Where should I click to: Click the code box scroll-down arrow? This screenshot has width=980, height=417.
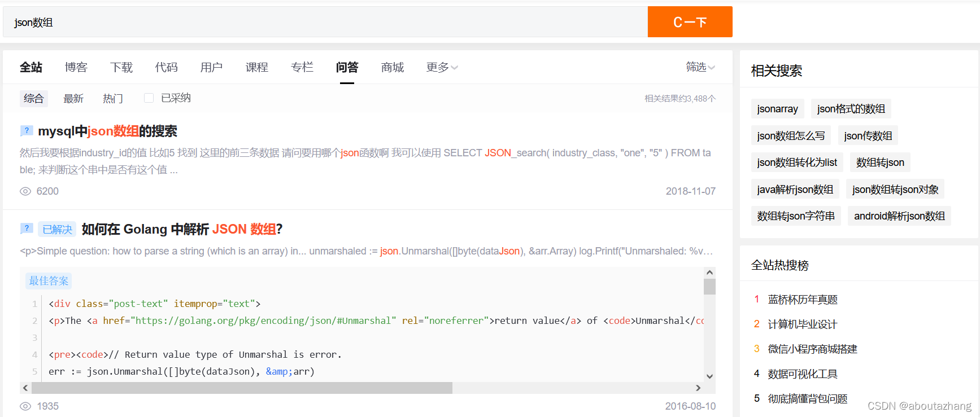pyautogui.click(x=709, y=376)
